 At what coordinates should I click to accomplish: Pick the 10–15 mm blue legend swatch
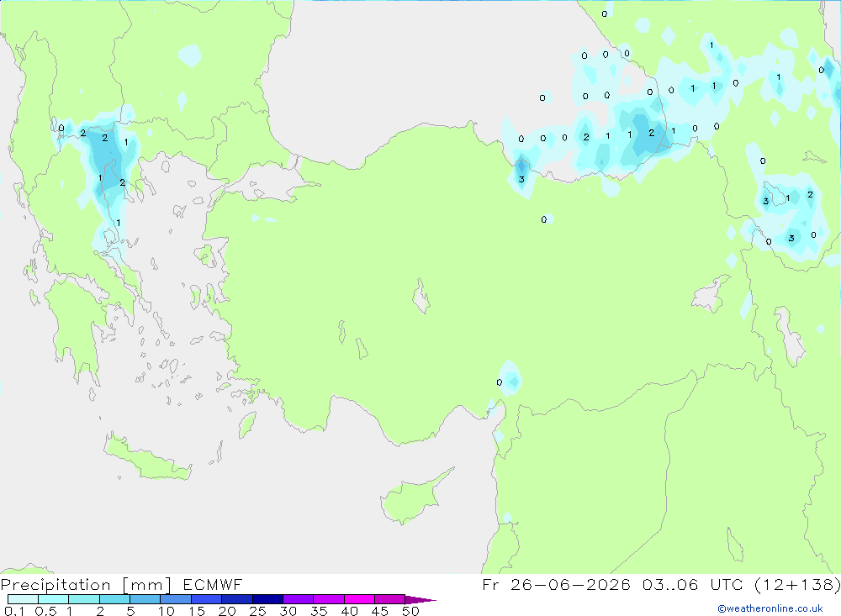(x=176, y=599)
